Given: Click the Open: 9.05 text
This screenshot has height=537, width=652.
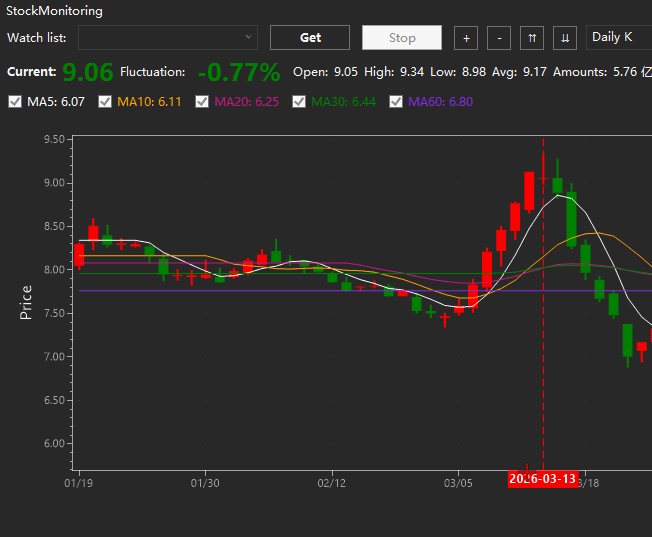Looking at the screenshot, I should [325, 72].
